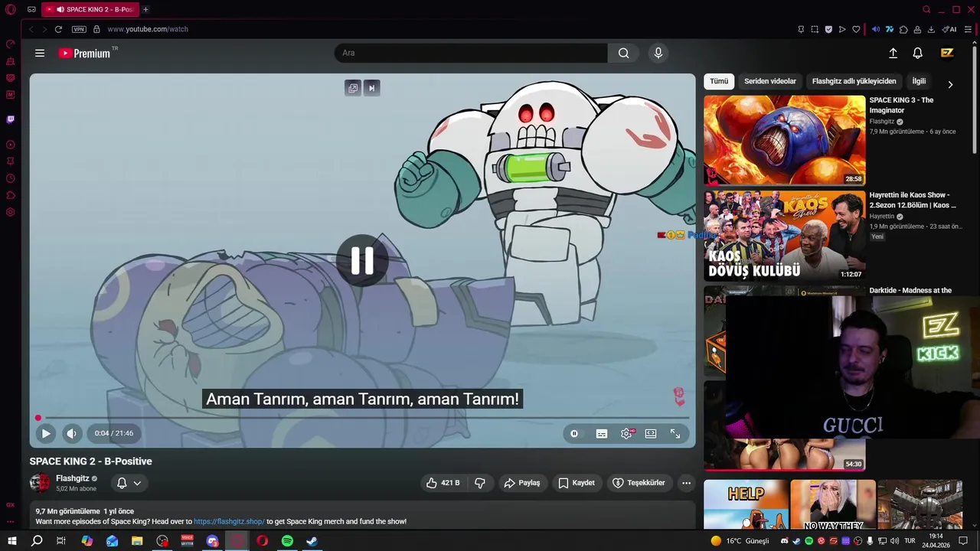Viewport: 980px width, 551px height.
Task: Open SPACE KING 3 thumbnail
Action: (785, 140)
